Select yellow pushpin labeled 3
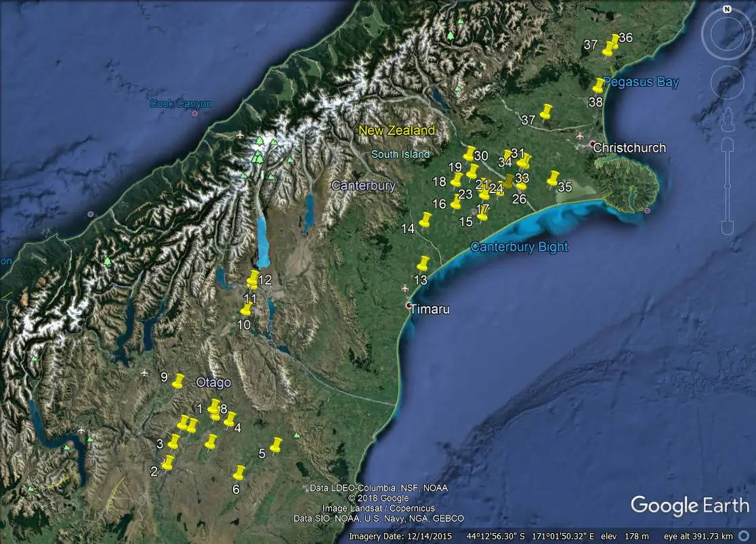This screenshot has width=756, height=544. coord(173,442)
